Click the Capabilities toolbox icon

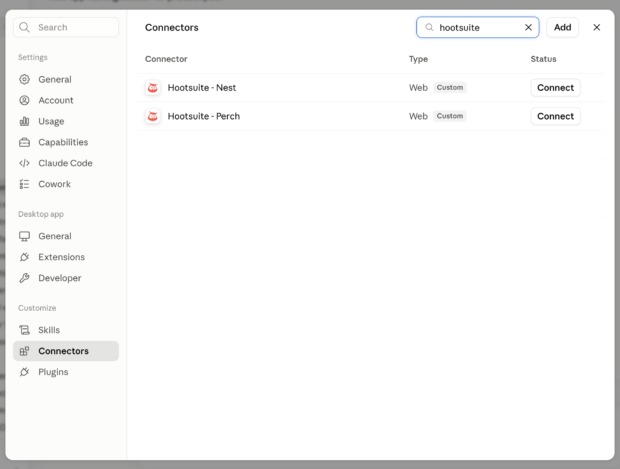coord(25,142)
